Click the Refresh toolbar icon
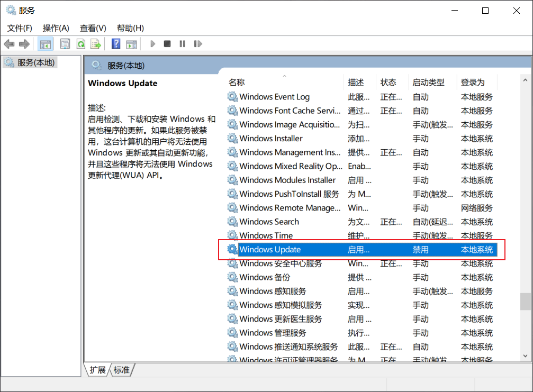Image resolution: width=533 pixels, height=392 pixels. click(80, 44)
